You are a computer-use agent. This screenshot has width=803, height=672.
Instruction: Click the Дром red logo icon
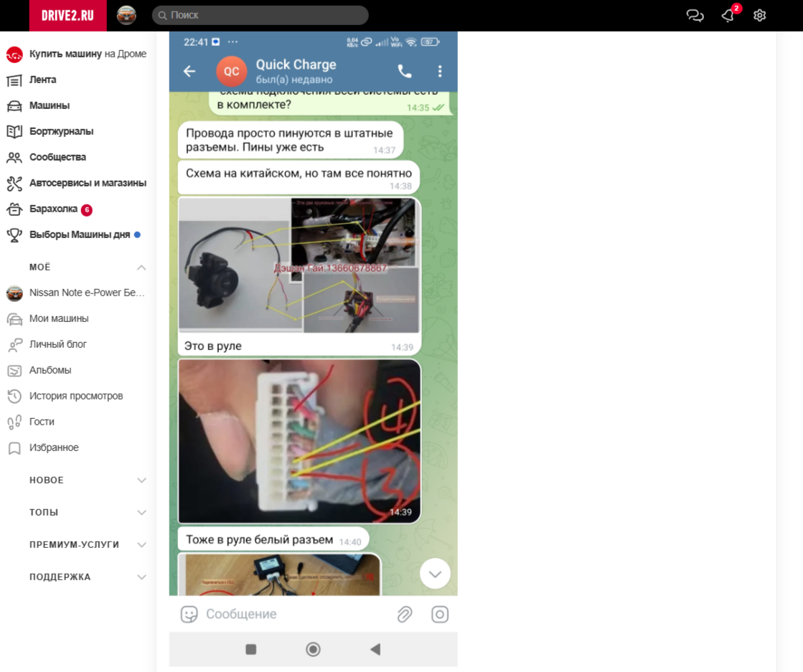[x=14, y=55]
